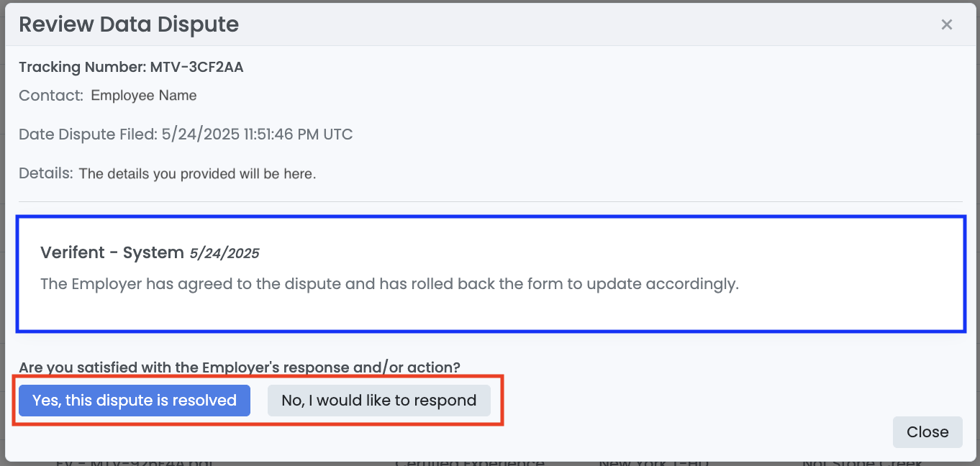Click the "Date Dispute Filed" timestamp line
Image resolution: width=980 pixels, height=466 pixels.
[x=186, y=134]
